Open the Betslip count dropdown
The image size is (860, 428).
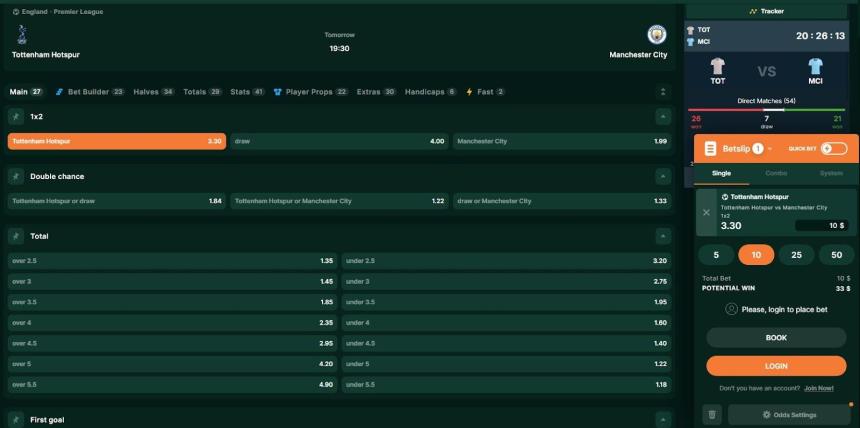coord(770,149)
